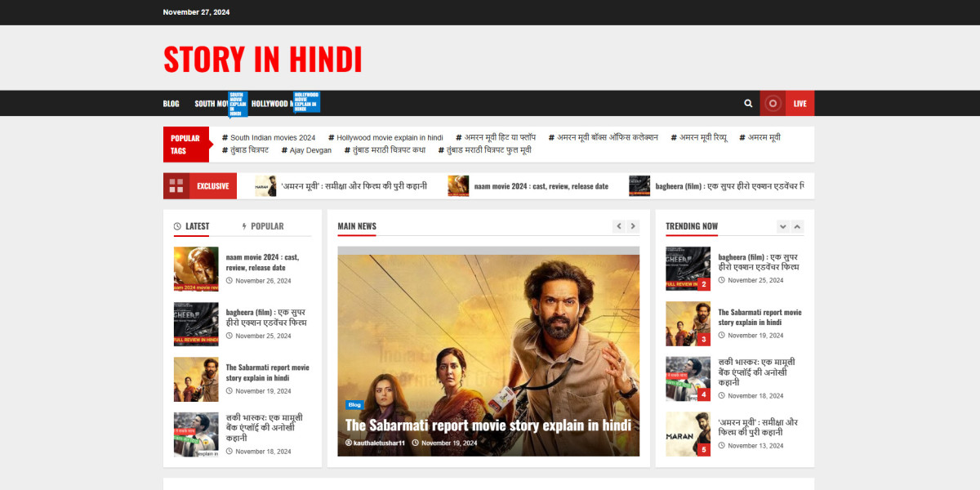The width and height of the screenshot is (980, 490).
Task: Click the author icon next to kauthaletushar11
Action: tap(350, 443)
